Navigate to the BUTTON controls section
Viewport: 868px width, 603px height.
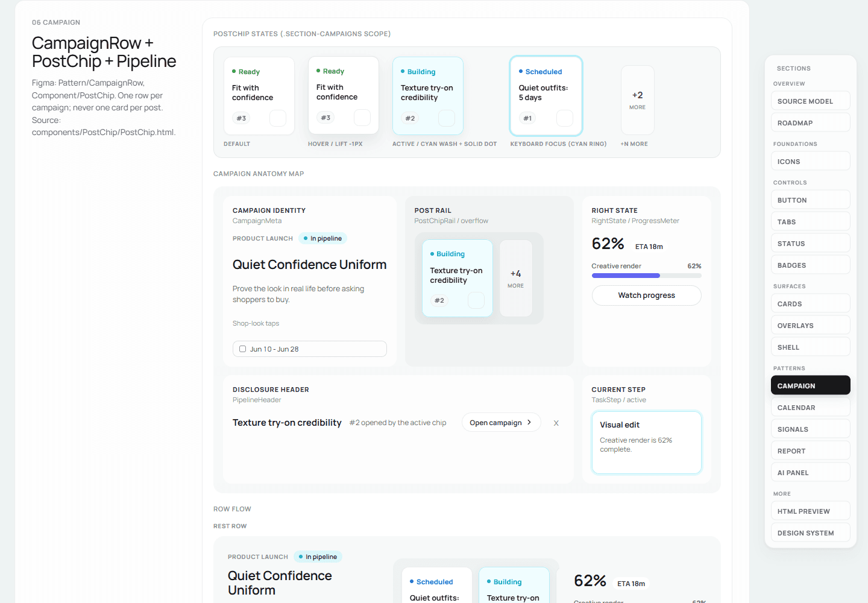click(810, 200)
